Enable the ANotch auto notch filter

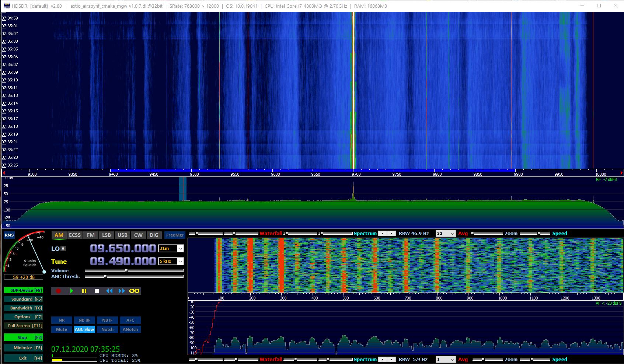(130, 329)
